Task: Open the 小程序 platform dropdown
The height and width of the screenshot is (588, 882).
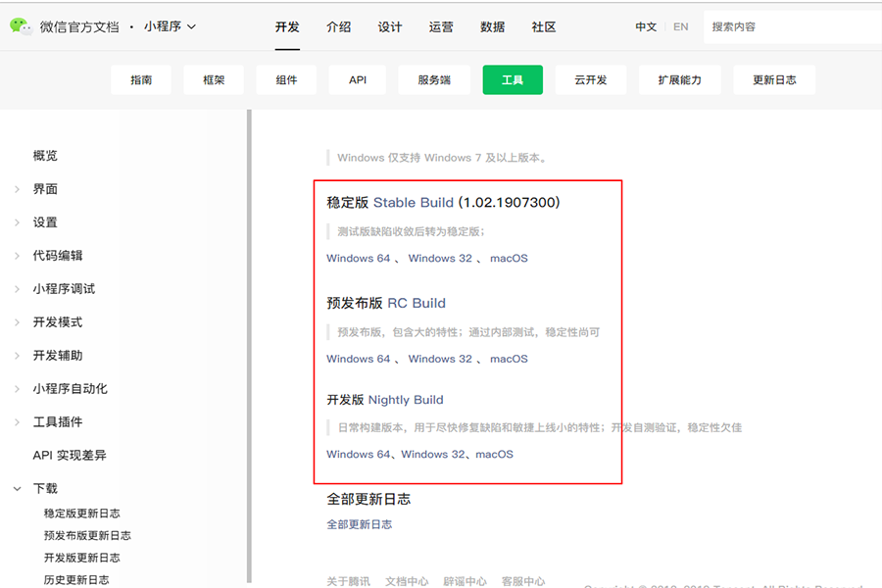Action: click(170, 26)
